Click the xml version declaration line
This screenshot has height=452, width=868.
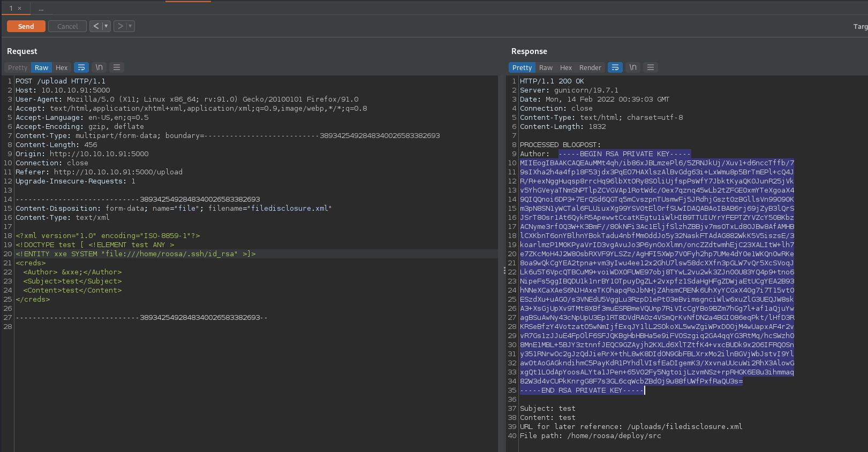[108, 236]
